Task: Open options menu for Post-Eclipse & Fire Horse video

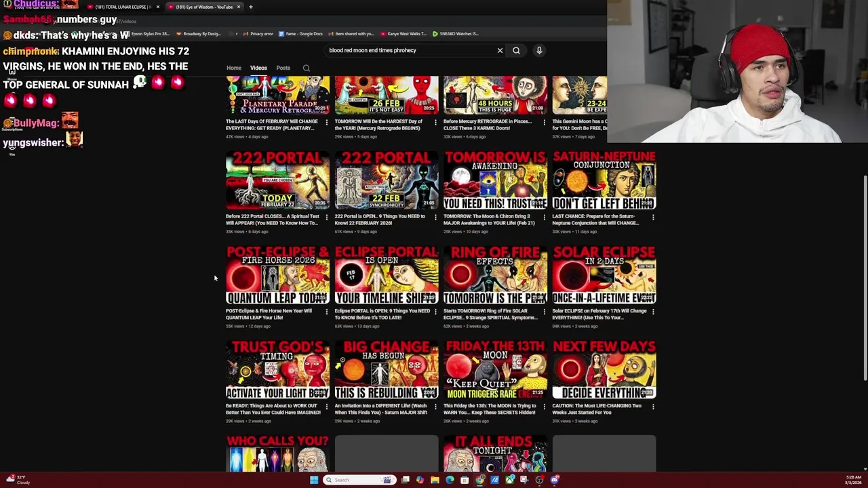Action: pyautogui.click(x=326, y=312)
